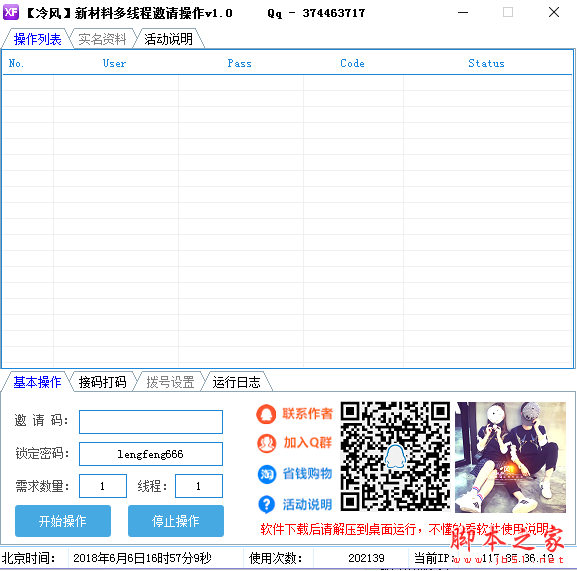Click the blue 淘 省钱购物 icon

coord(266,474)
